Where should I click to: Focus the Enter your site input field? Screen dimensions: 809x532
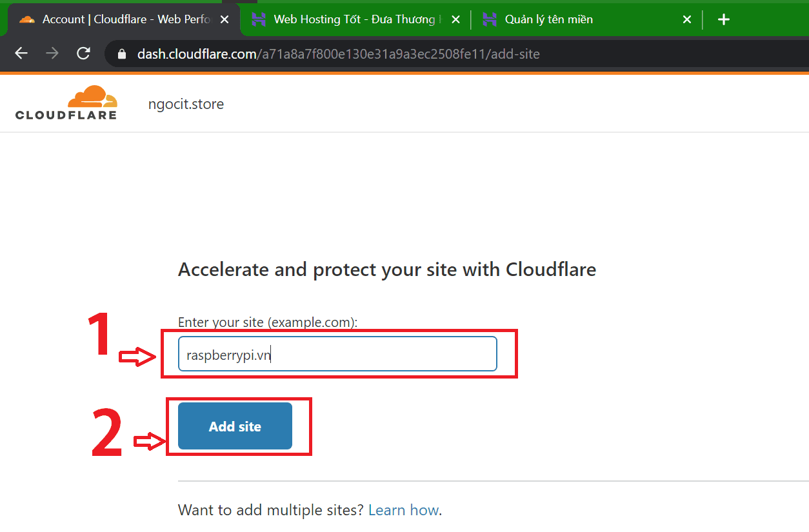point(337,354)
